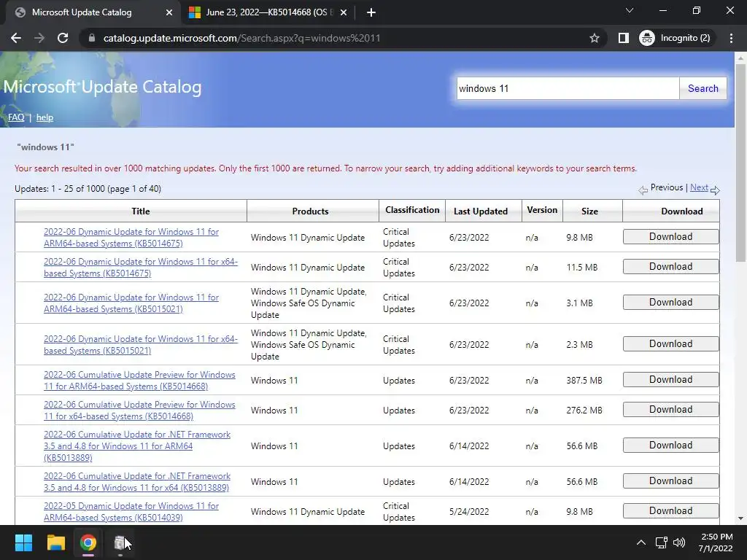Click the scrollbar up arrow
The image size is (747, 560).
point(740,58)
